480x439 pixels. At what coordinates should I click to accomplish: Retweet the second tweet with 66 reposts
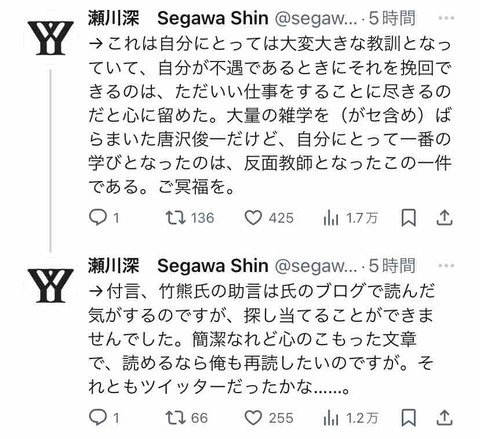coord(187,418)
